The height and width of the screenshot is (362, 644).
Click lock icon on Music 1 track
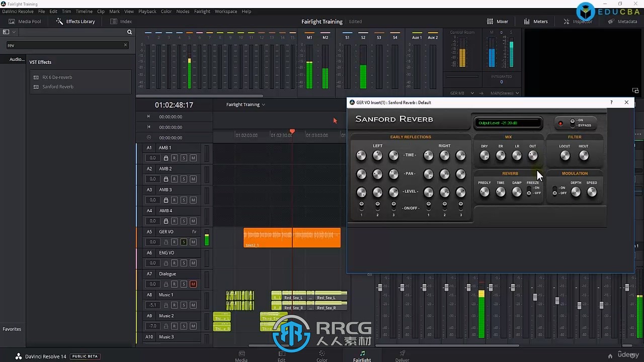(x=166, y=305)
